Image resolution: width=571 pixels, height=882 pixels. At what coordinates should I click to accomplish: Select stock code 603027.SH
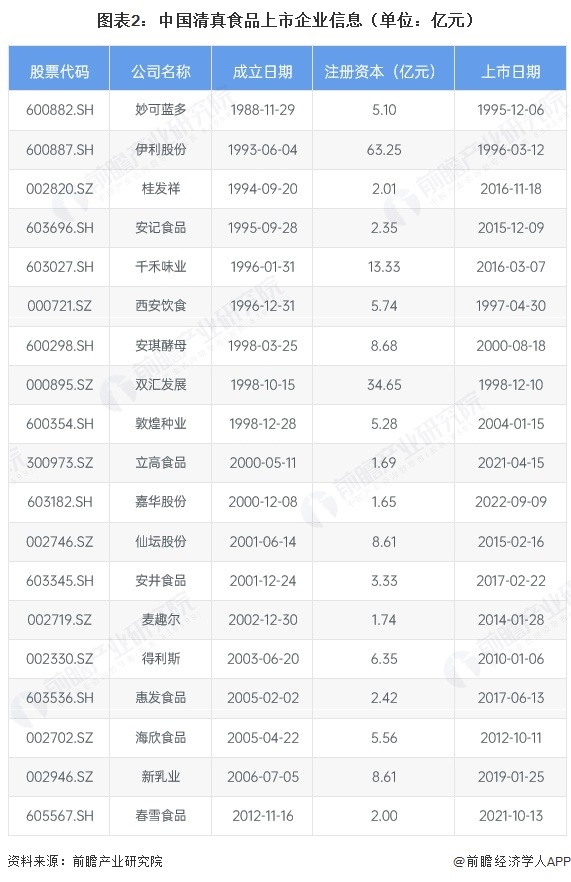[x=60, y=267]
